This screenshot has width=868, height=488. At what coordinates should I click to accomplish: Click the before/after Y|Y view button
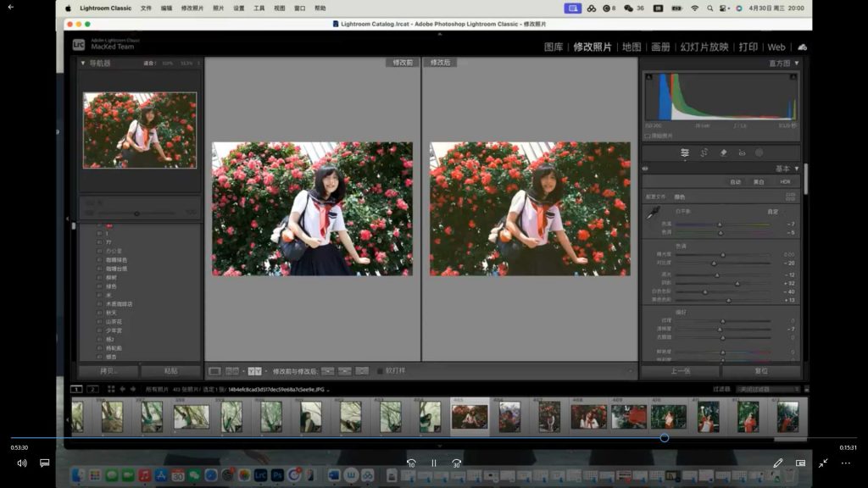pos(253,371)
